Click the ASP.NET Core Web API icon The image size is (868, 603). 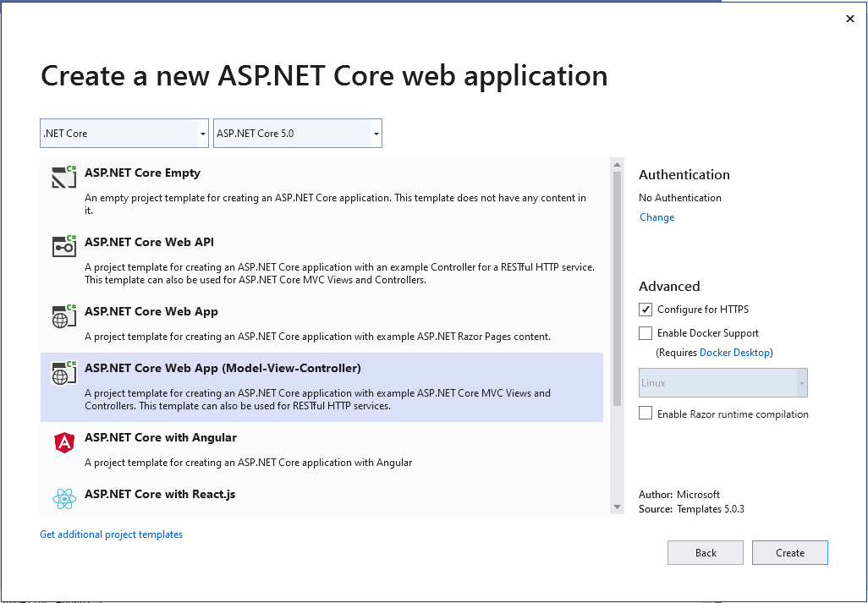point(64,245)
